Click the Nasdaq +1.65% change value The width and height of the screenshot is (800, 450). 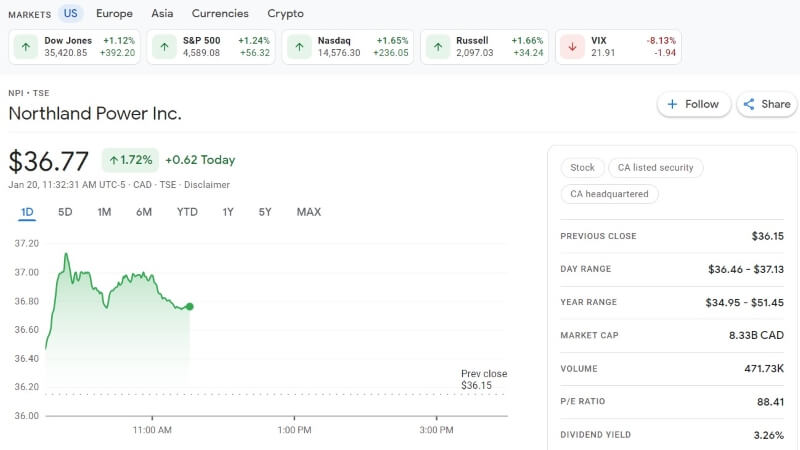tap(392, 40)
